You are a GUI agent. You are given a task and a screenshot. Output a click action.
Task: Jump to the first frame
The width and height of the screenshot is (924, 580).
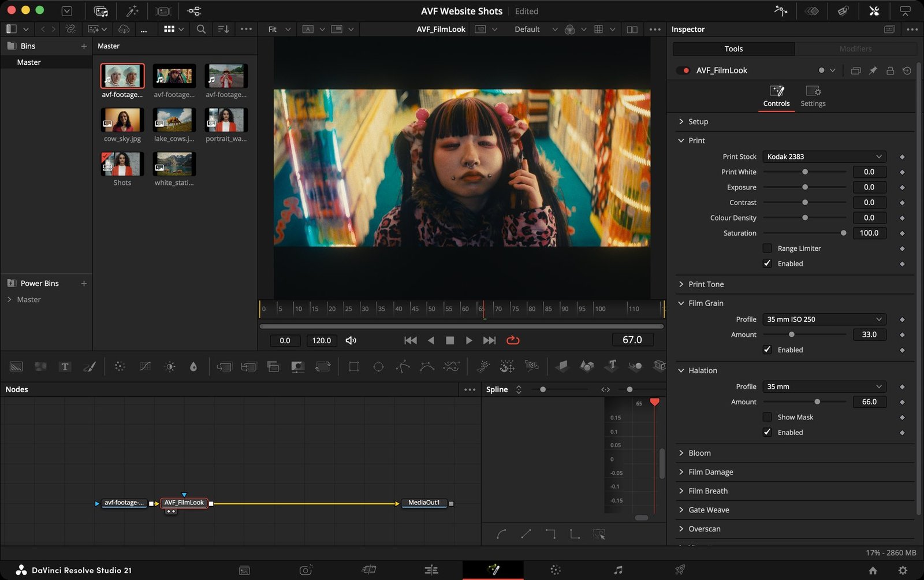pos(410,340)
